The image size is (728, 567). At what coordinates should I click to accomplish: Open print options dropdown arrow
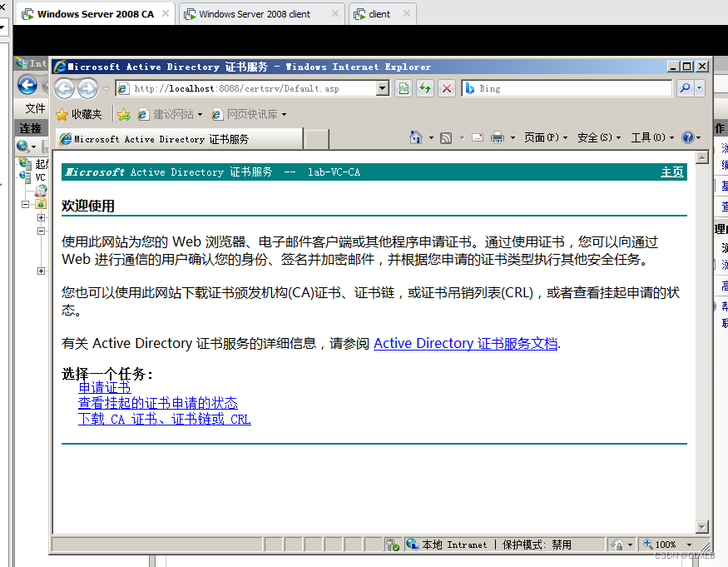click(513, 137)
